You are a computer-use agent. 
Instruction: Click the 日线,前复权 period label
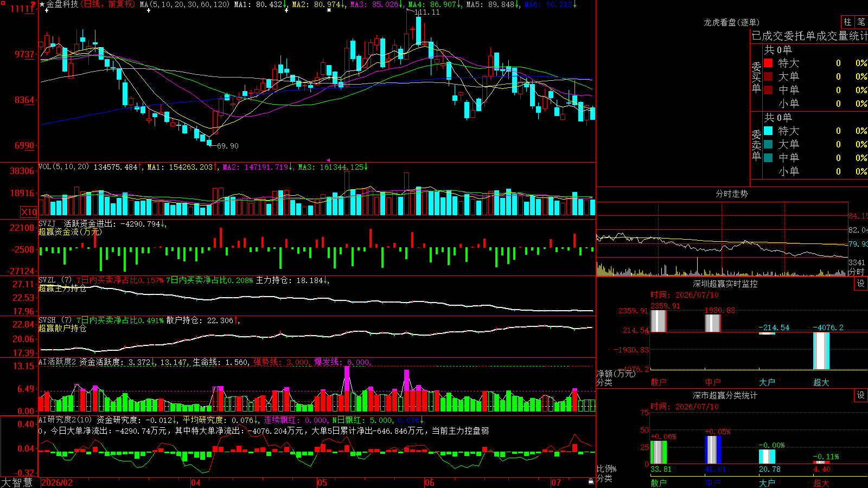click(108, 4)
